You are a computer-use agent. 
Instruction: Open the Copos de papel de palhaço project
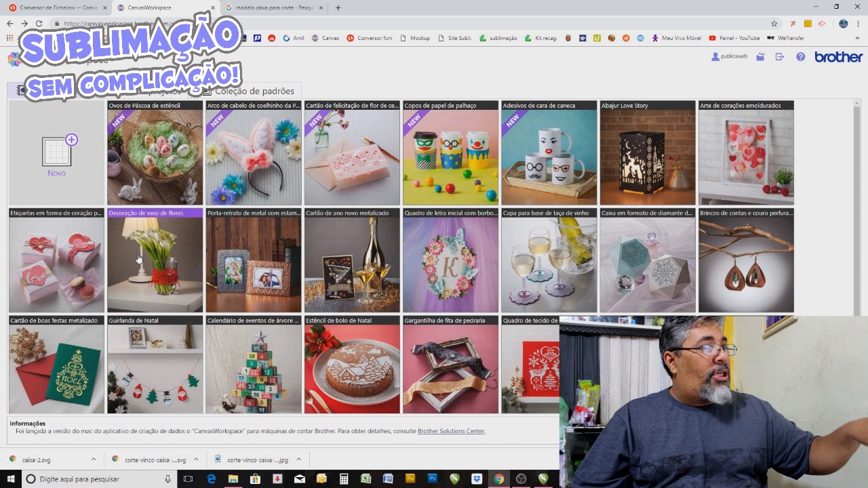(450, 152)
